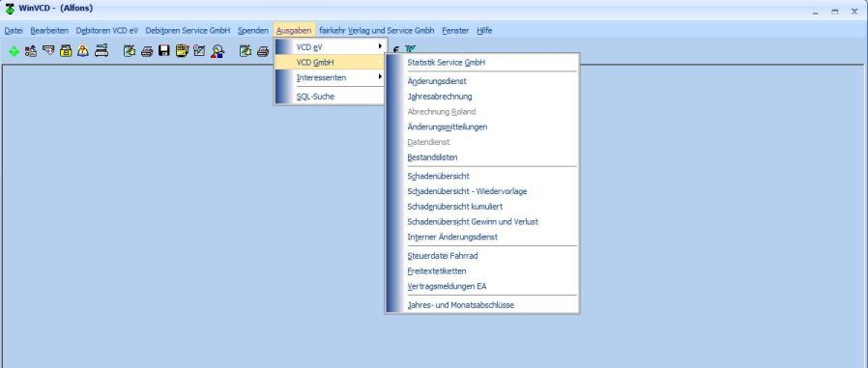Viewport: 868px width, 368px height.
Task: Click the printer icon left of floppy disk
Action: tap(147, 51)
